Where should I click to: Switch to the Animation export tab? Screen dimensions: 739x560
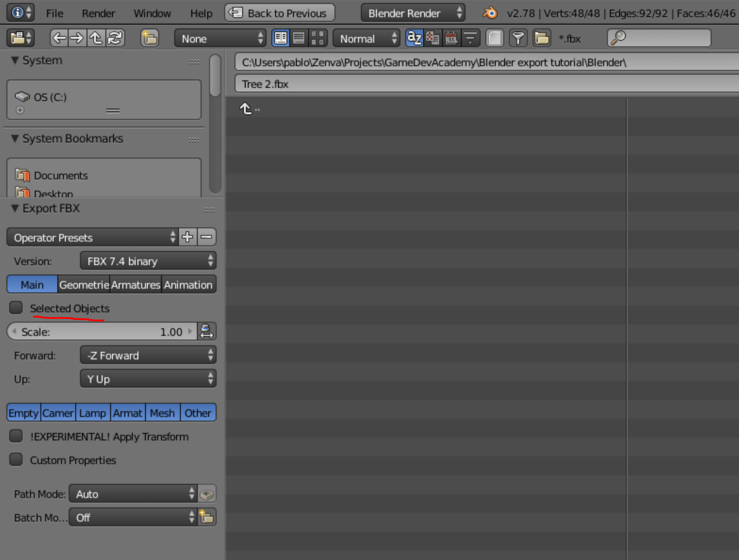click(x=188, y=284)
